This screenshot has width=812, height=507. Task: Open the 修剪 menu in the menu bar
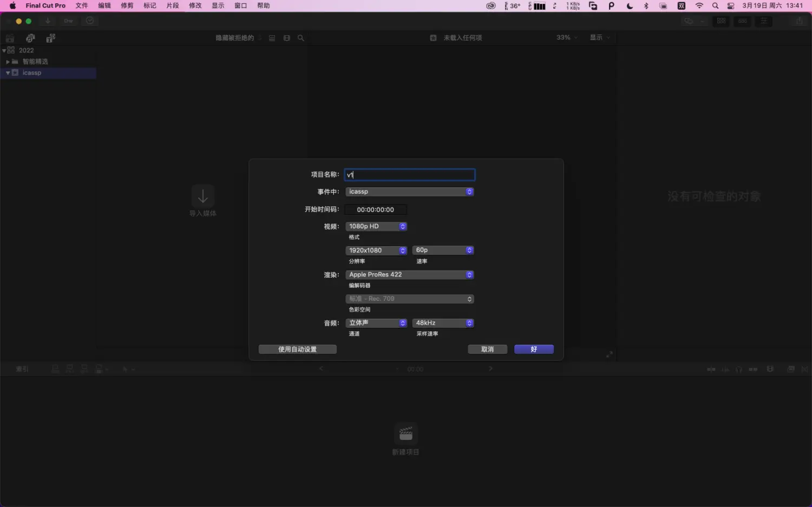pyautogui.click(x=127, y=5)
